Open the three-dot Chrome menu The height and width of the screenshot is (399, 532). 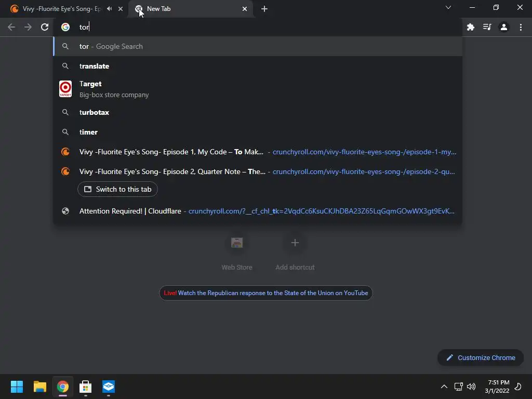click(x=521, y=27)
